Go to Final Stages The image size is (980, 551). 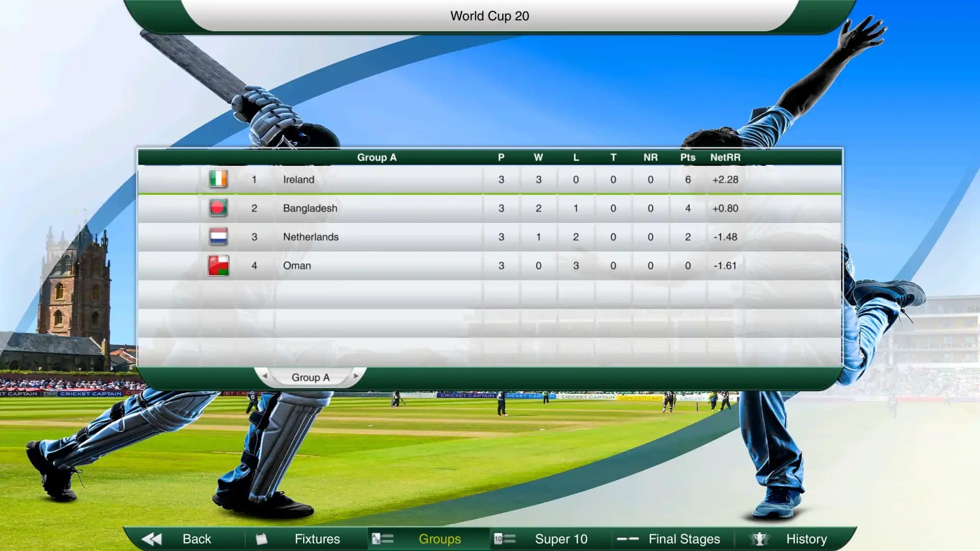tap(684, 539)
